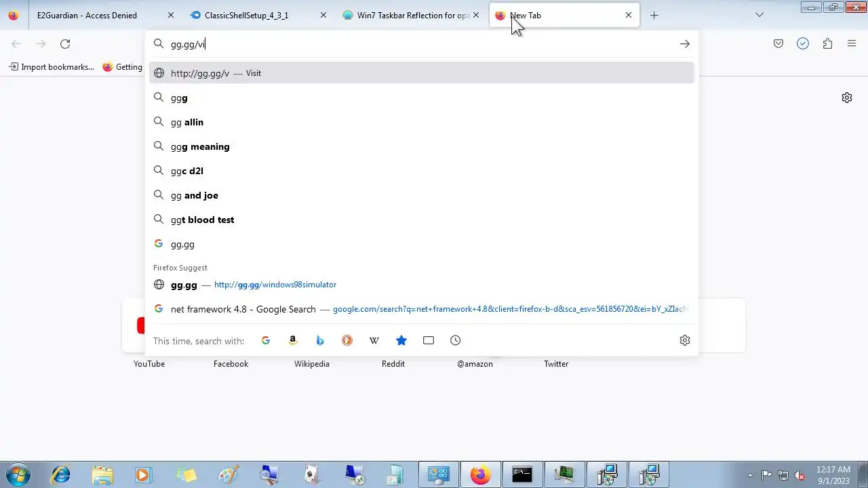Search this time with Amazon
This screenshot has height=488, width=868.
coord(293,340)
